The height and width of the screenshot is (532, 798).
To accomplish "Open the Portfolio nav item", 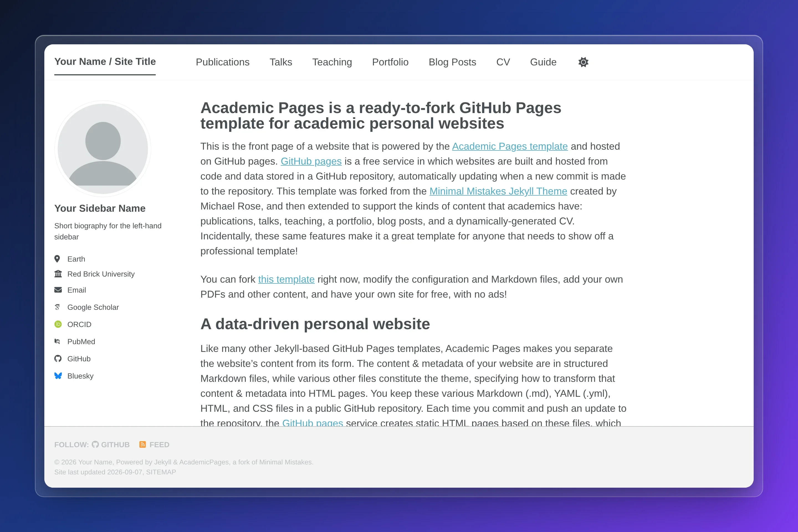I will click(390, 62).
